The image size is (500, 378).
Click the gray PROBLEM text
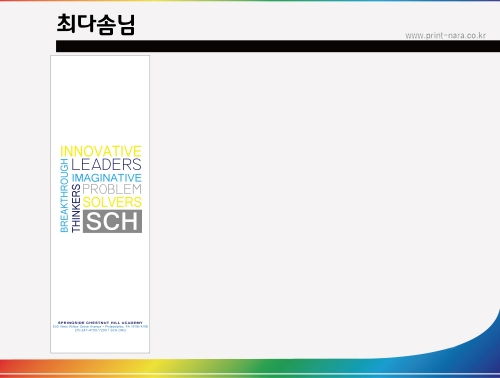tap(112, 189)
